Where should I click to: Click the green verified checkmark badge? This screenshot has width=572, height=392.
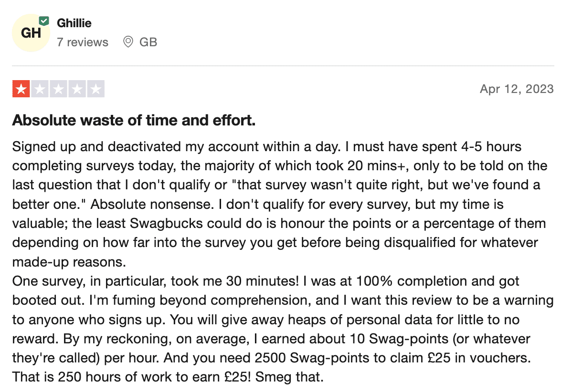pyautogui.click(x=44, y=21)
